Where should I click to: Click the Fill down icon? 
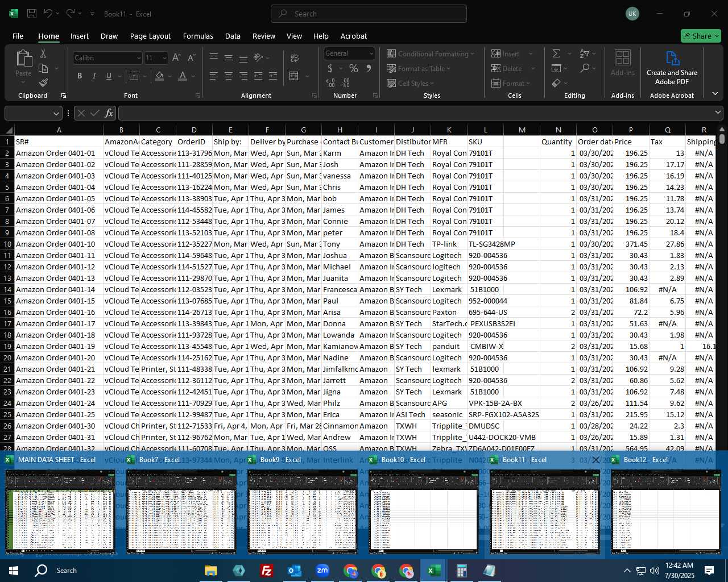click(556, 68)
